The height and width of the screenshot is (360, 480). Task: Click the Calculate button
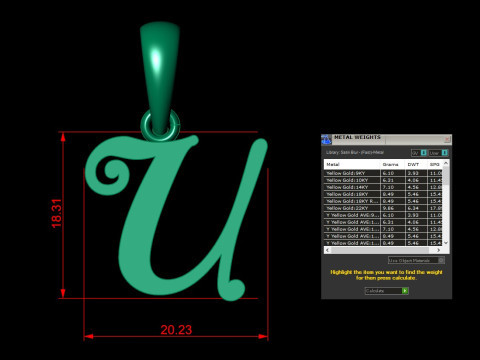pyautogui.click(x=387, y=291)
